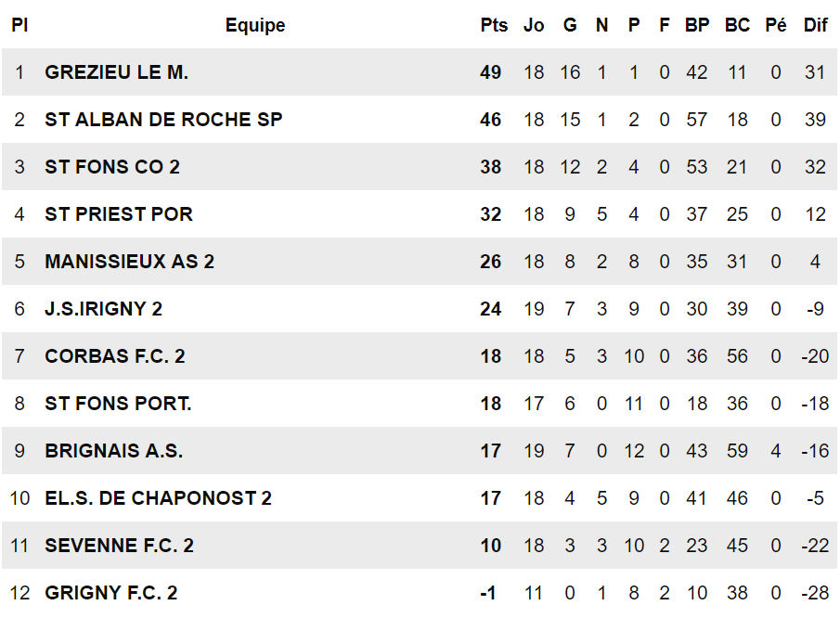Viewport: 840px width, 618px height.
Task: Select SEVENNE F.C. 2 in standings
Action: pyautogui.click(x=119, y=546)
